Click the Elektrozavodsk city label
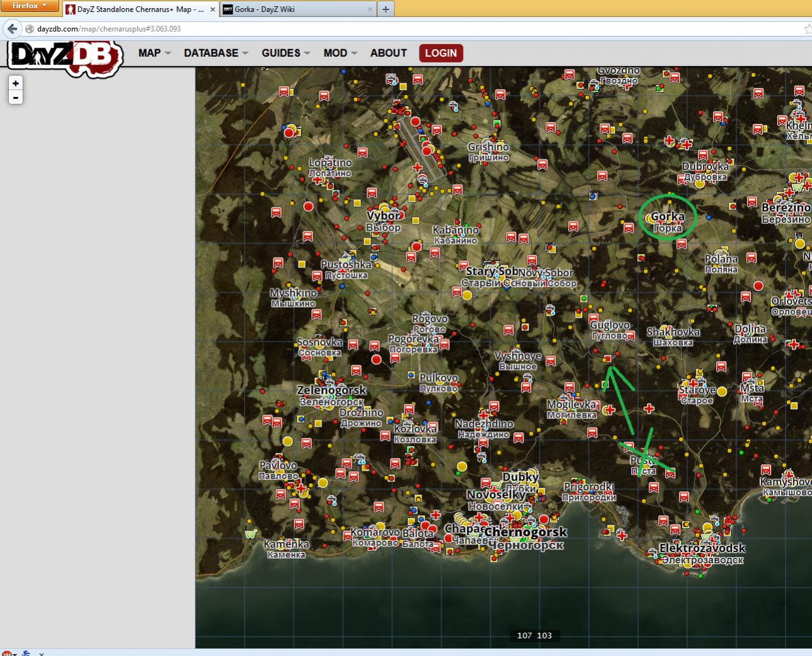This screenshot has width=812, height=656. pyautogui.click(x=702, y=553)
